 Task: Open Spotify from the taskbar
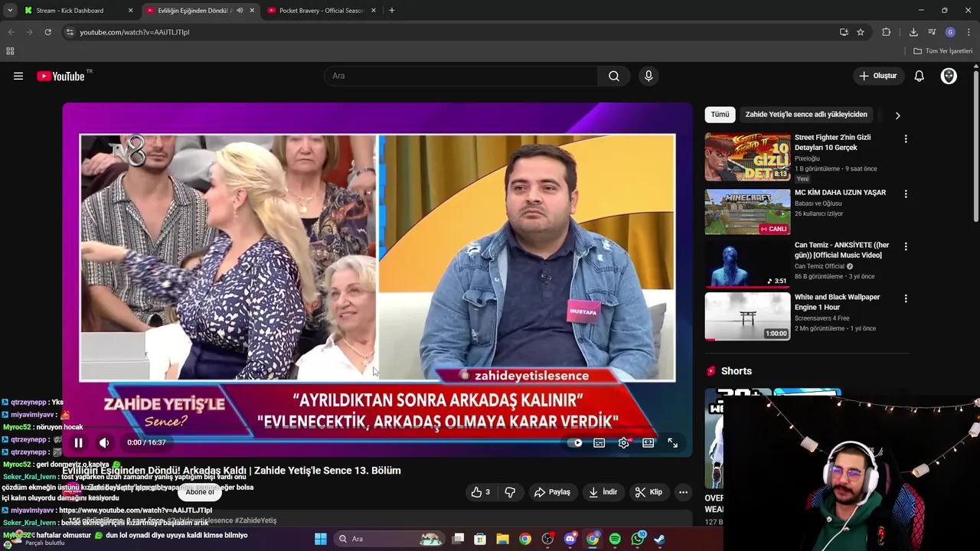click(615, 539)
